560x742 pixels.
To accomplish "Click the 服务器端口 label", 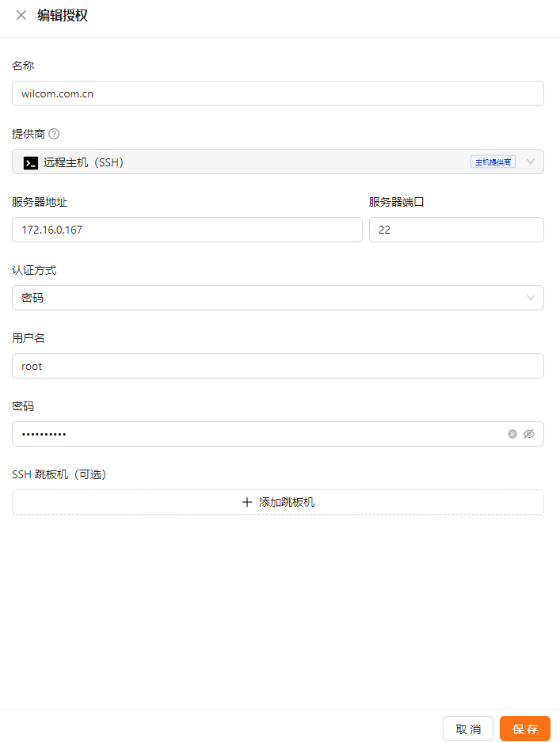I will pos(396,202).
